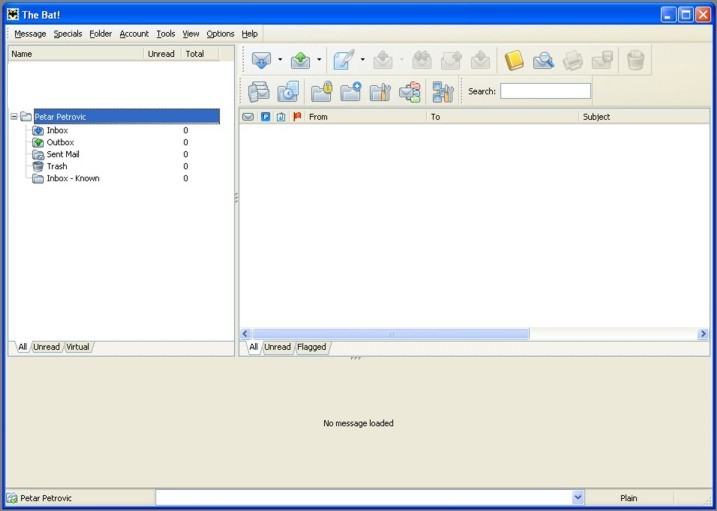Viewport: 717px width, 511px height.
Task: Switch message list to Unread tab
Action: coord(278,347)
